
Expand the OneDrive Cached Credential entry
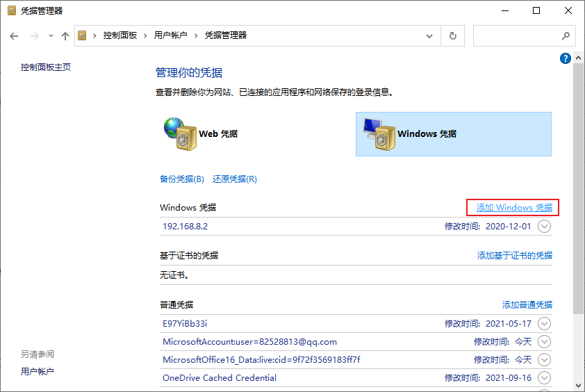point(544,378)
